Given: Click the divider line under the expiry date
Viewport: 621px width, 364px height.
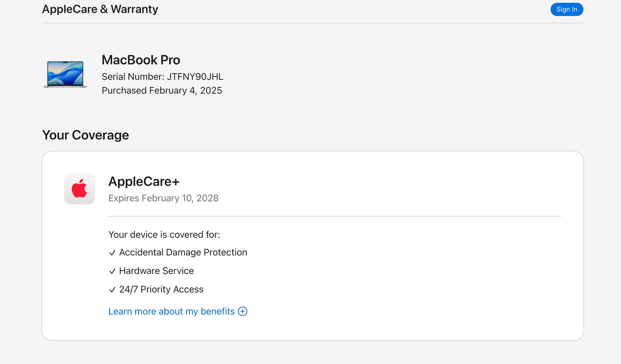Looking at the screenshot, I should click(334, 216).
